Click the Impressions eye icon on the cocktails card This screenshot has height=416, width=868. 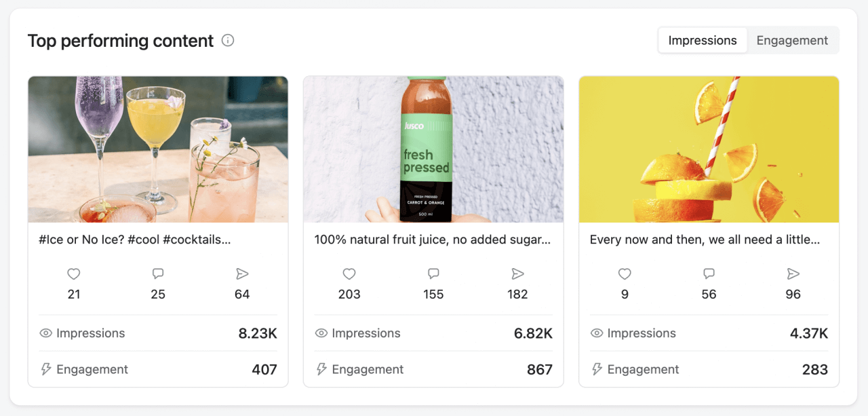coord(45,333)
